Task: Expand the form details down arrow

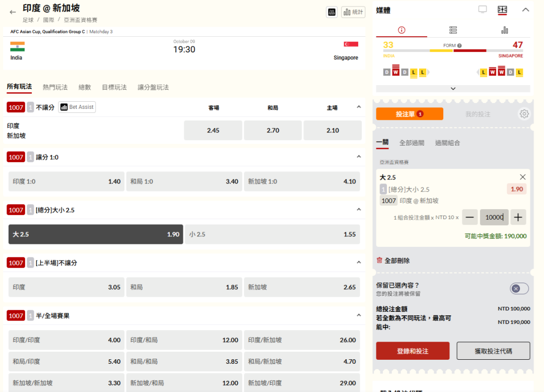Action: (x=453, y=89)
